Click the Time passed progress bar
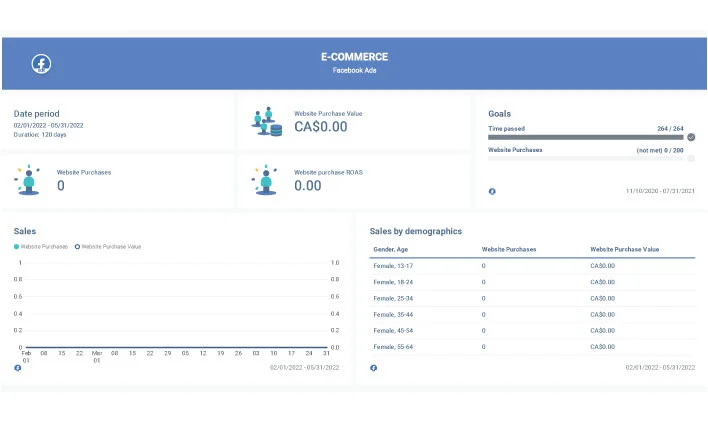 585,137
